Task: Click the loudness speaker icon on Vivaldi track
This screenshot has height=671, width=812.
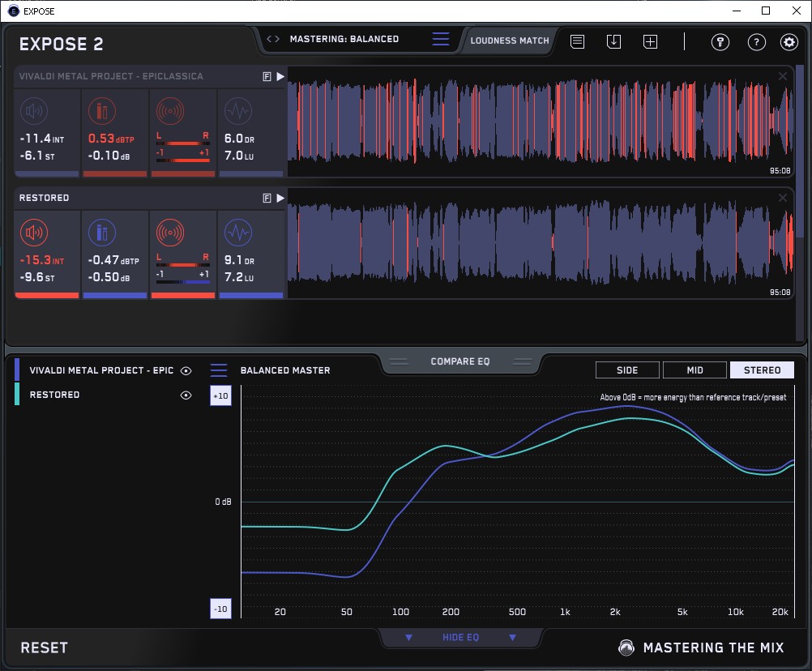Action: click(34, 111)
